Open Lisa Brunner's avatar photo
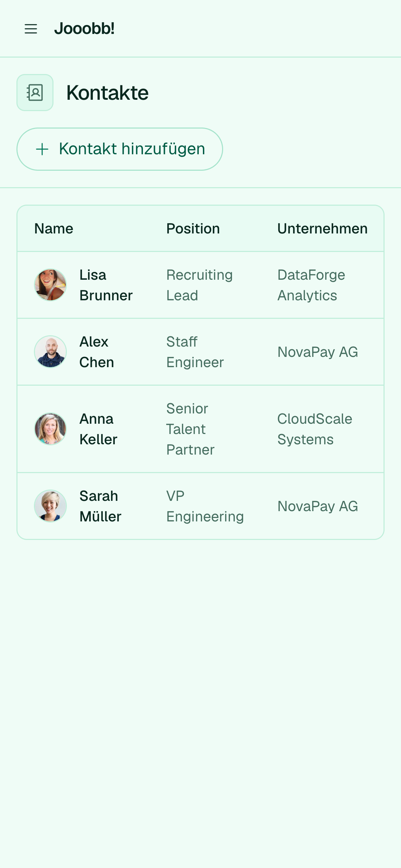Screen dimensions: 401x868 (50, 285)
